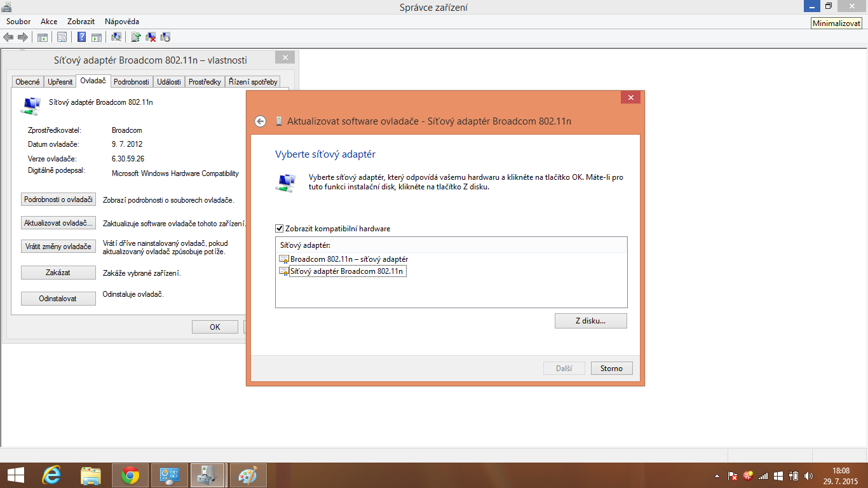
Task: Click the red round notification tray icon
Action: point(748,475)
